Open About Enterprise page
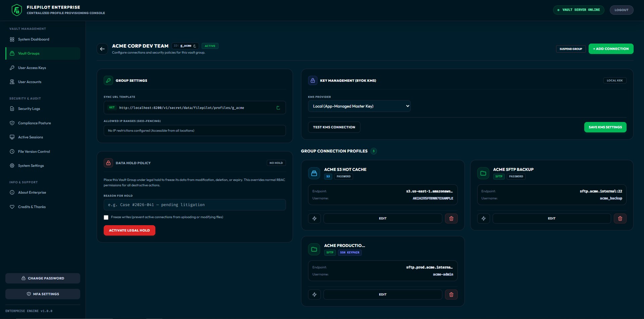This screenshot has width=644, height=319. (43, 192)
